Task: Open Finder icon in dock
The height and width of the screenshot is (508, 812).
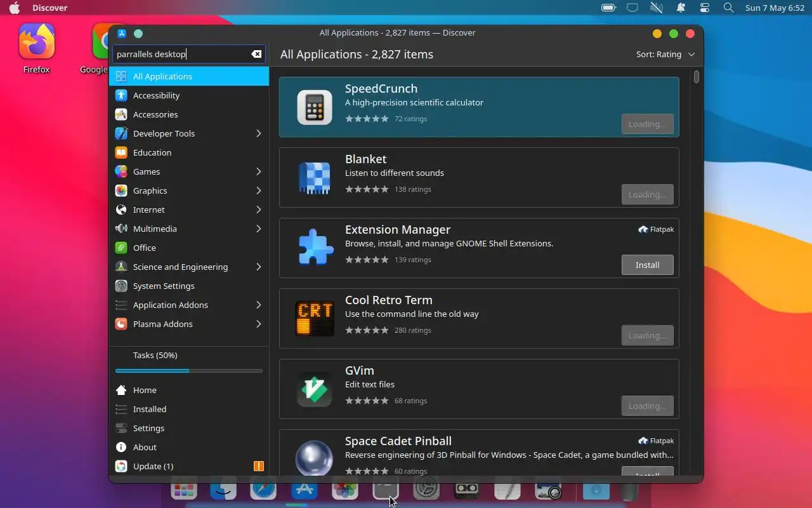Action: [x=223, y=490]
